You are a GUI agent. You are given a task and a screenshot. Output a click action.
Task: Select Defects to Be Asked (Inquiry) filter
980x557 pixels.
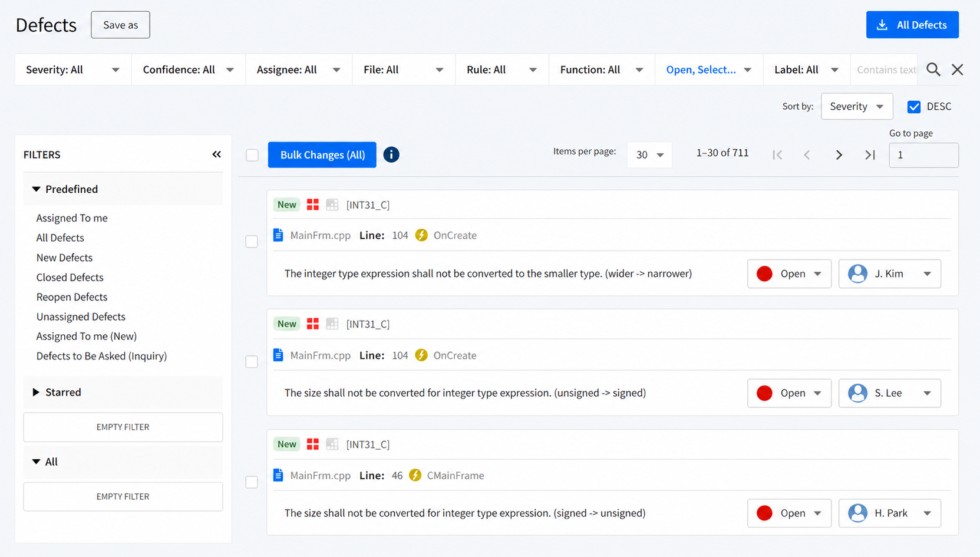tap(101, 356)
